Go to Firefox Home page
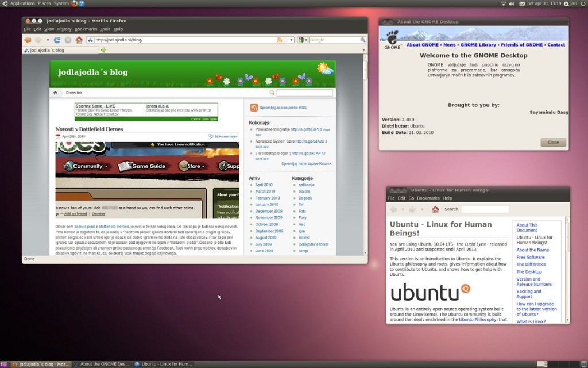The height and width of the screenshot is (368, 588). 79,40
